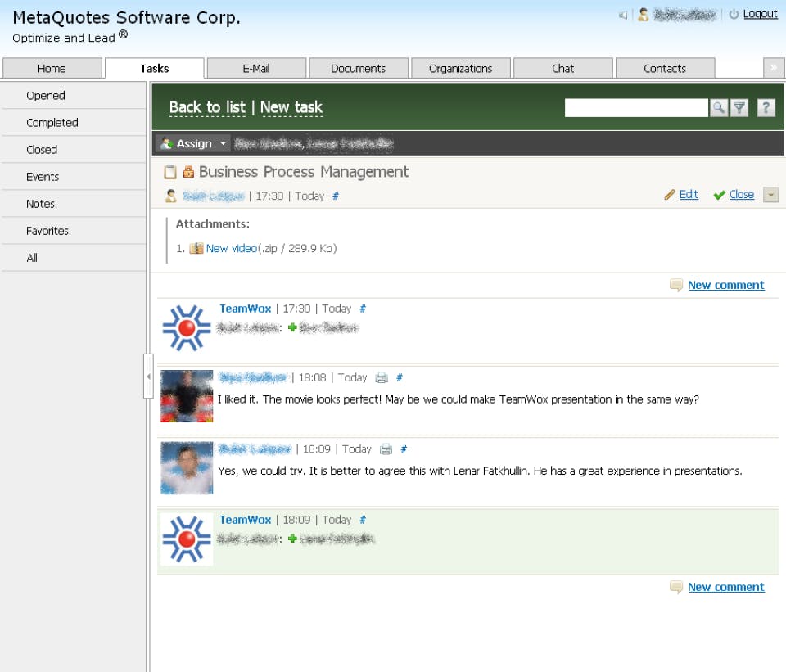Click the zip archive icon of New video
Screen dimensions: 786x672
[x=196, y=248]
